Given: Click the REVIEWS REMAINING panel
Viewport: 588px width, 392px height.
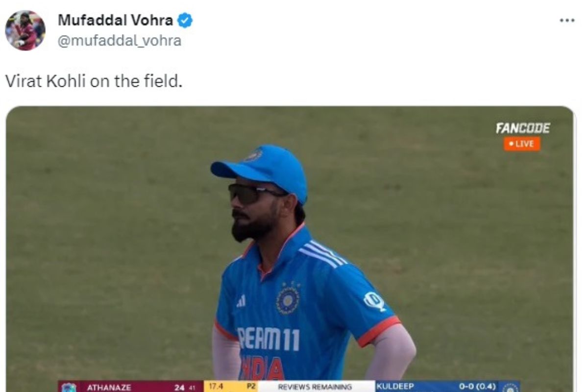Looking at the screenshot, I should [315, 387].
